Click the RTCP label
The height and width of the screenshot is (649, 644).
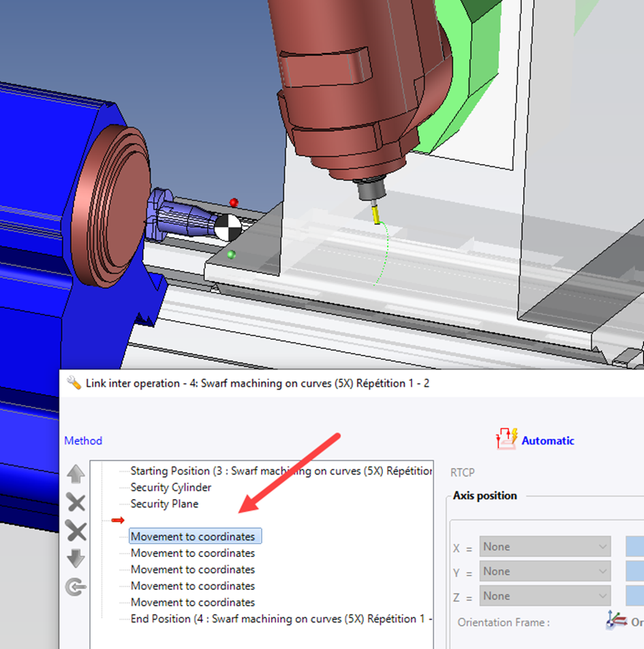pos(462,472)
